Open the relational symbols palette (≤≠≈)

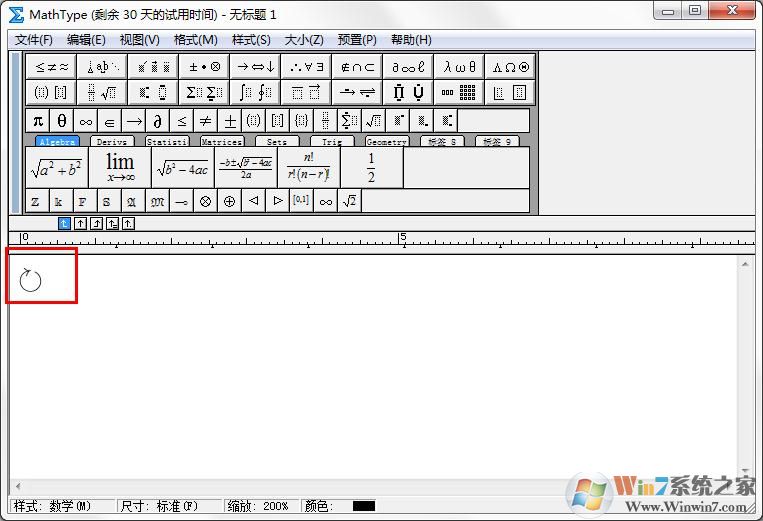pyautogui.click(x=51, y=67)
